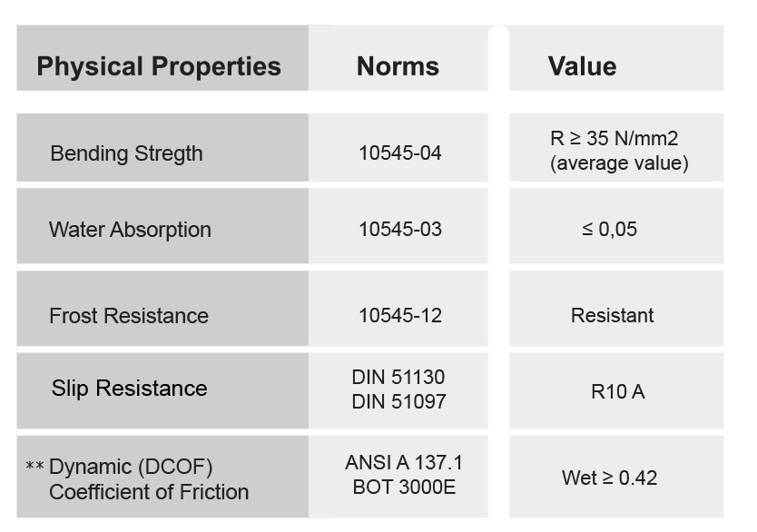Select norm 10545-12 cell
The height and width of the screenshot is (532, 757).
pos(398,309)
